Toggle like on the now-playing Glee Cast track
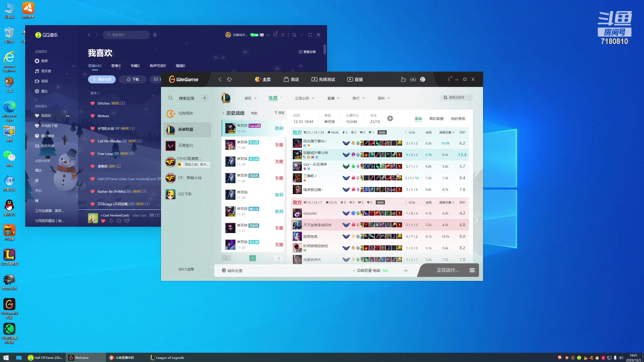Viewport: 644px width, 362px height. 103,221
